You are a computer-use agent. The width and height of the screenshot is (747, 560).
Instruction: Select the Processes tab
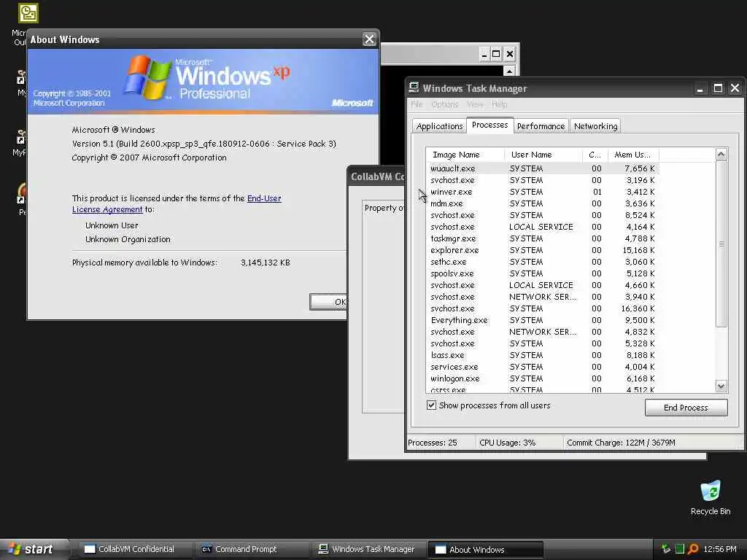tap(489, 125)
